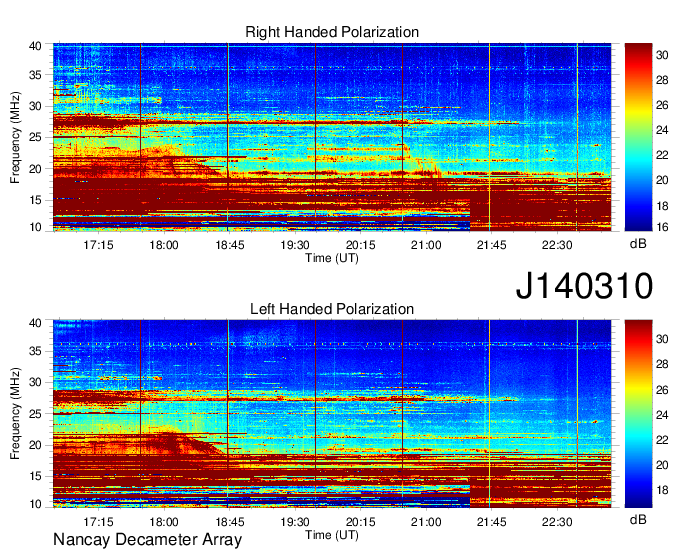This screenshot has height=552, width=680.
Task: Click 19:30 tick on right-handed plot
Action: pyautogui.click(x=295, y=245)
